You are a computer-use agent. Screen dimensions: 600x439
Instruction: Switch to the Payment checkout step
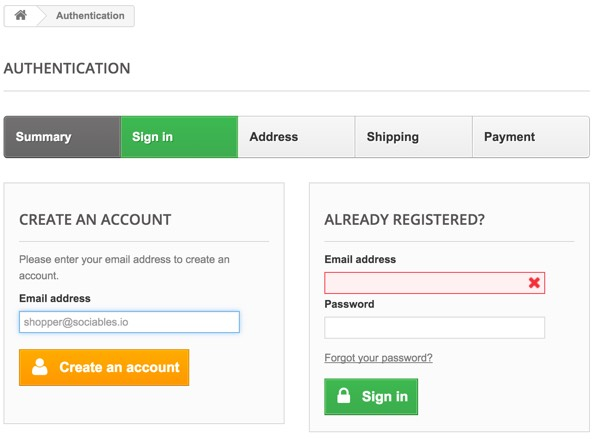(531, 137)
